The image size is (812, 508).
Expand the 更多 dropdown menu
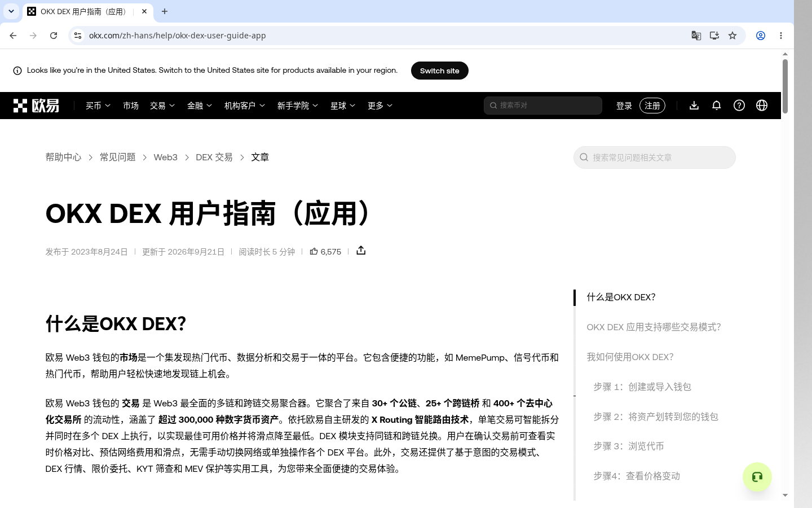point(380,106)
